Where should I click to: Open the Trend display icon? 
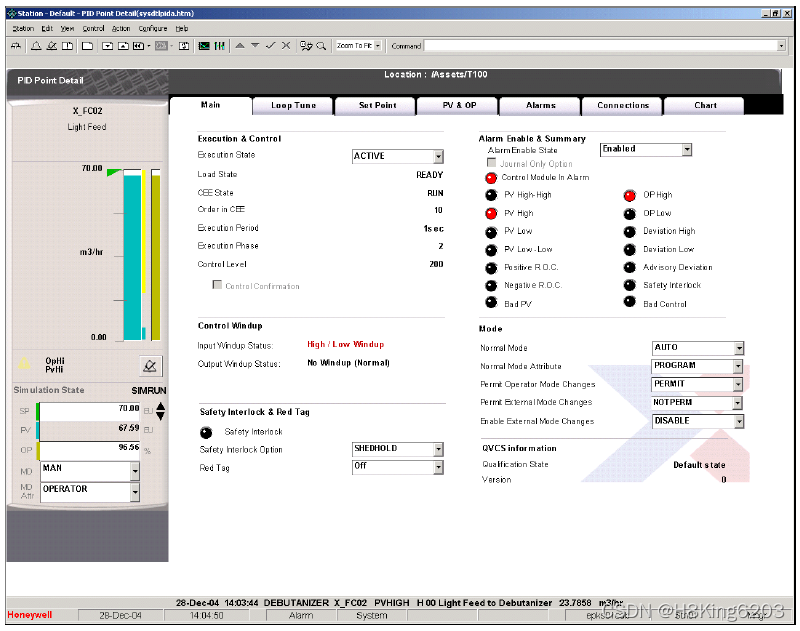(x=204, y=46)
